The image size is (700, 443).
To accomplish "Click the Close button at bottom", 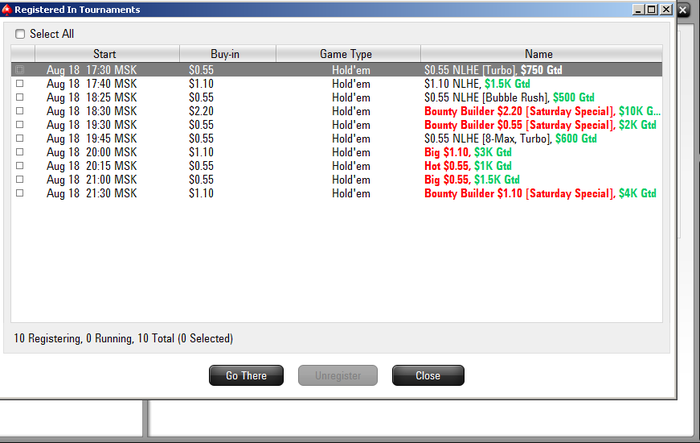I will 428,376.
